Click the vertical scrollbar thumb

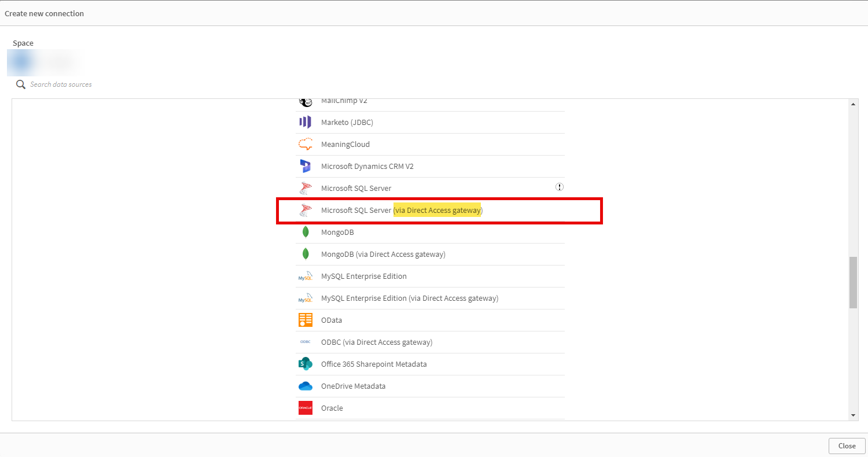pyautogui.click(x=854, y=283)
